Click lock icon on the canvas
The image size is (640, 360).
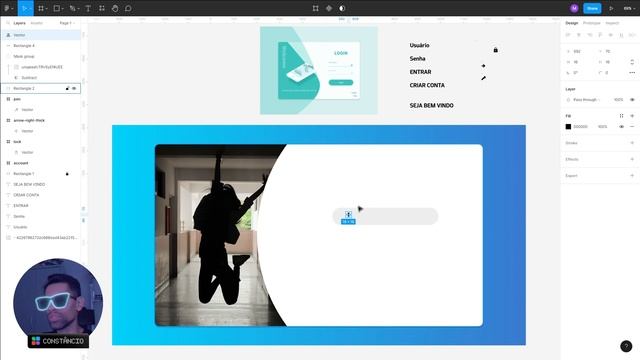496,50
